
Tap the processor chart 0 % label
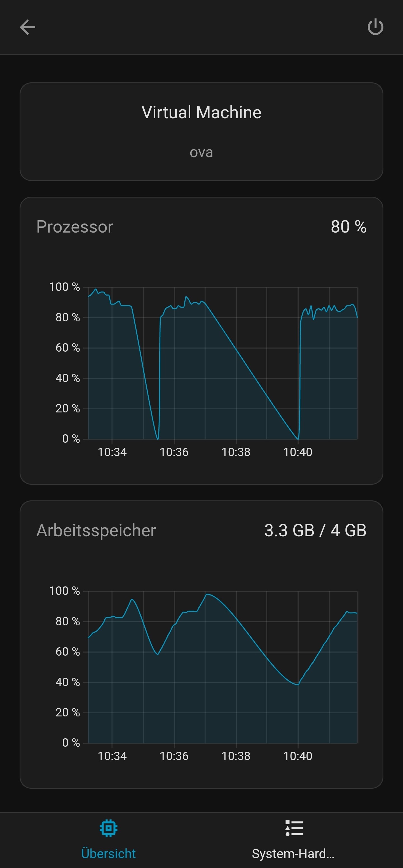coord(71,438)
